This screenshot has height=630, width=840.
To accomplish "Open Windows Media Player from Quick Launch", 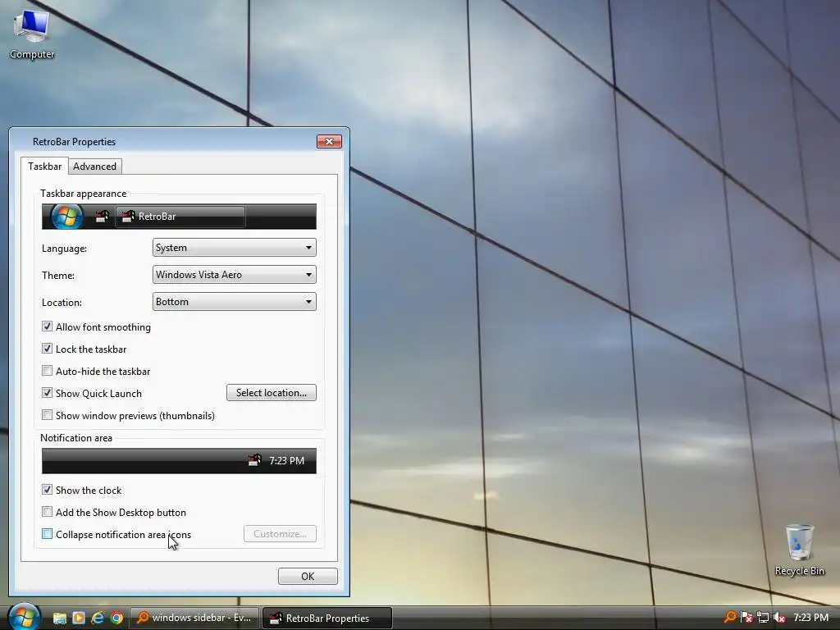I will tap(78, 619).
